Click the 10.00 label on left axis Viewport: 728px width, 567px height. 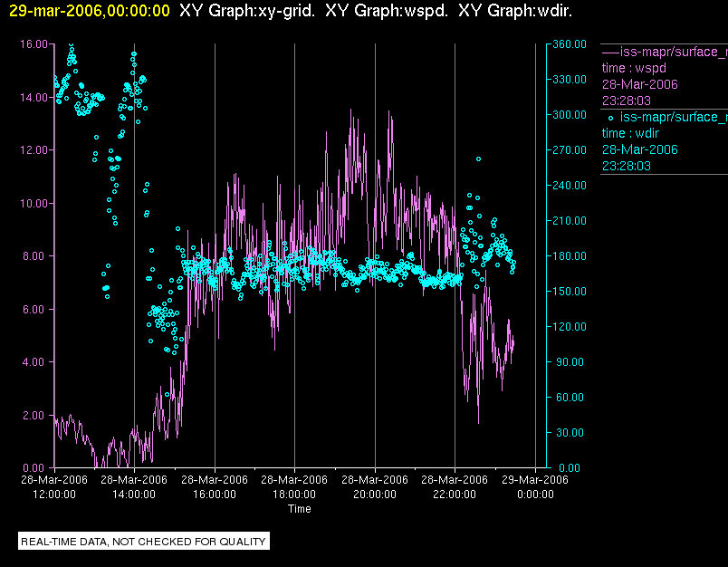coord(34,204)
